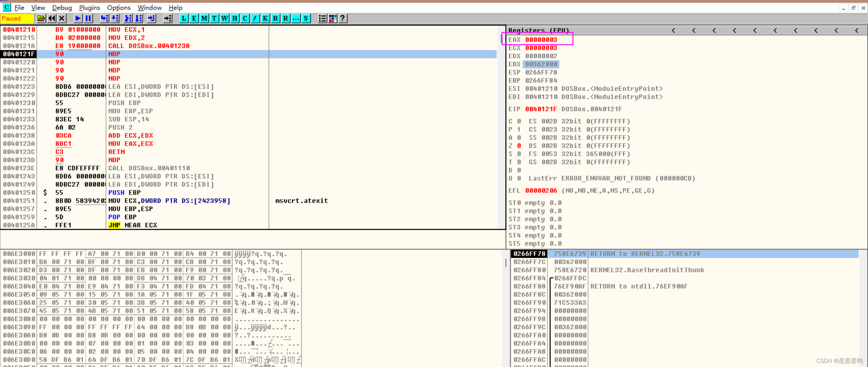Open the appearance color options icon

pos(333,18)
